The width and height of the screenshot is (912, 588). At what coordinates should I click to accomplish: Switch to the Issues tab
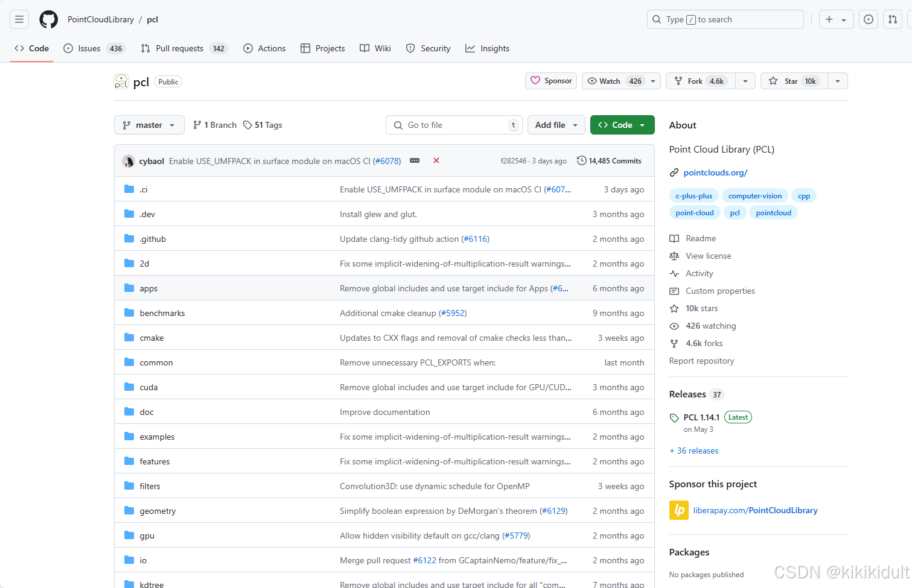click(94, 48)
